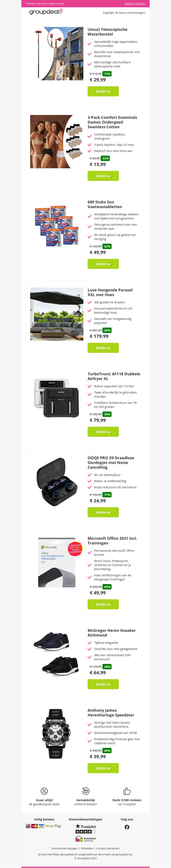Open the groupdeal.nl logo

click(x=46, y=12)
